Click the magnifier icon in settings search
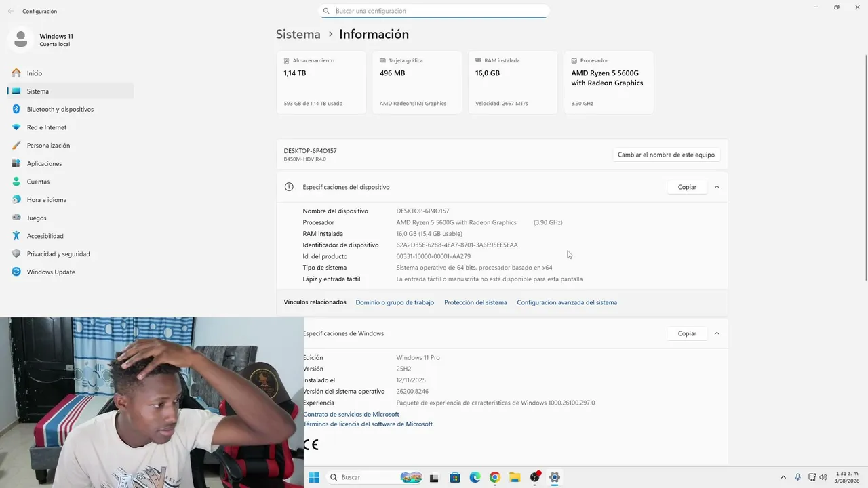Screen dimensions: 868x488 tap(326, 11)
